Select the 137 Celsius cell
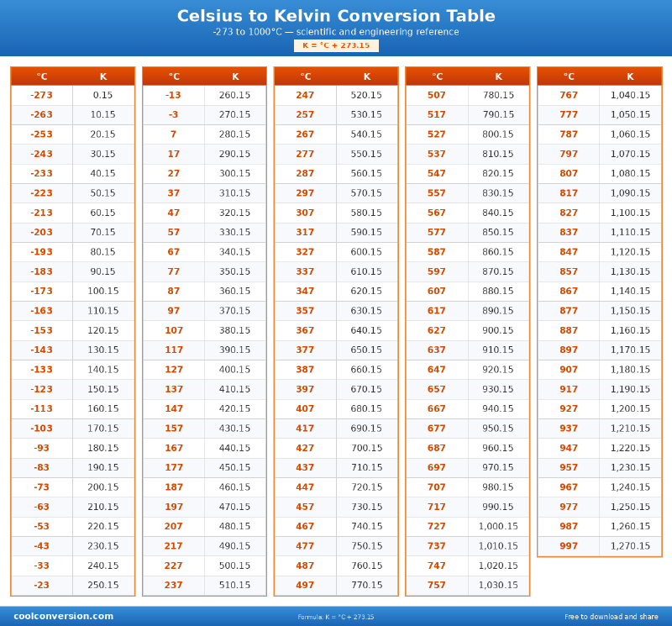The image size is (672, 626). (174, 389)
